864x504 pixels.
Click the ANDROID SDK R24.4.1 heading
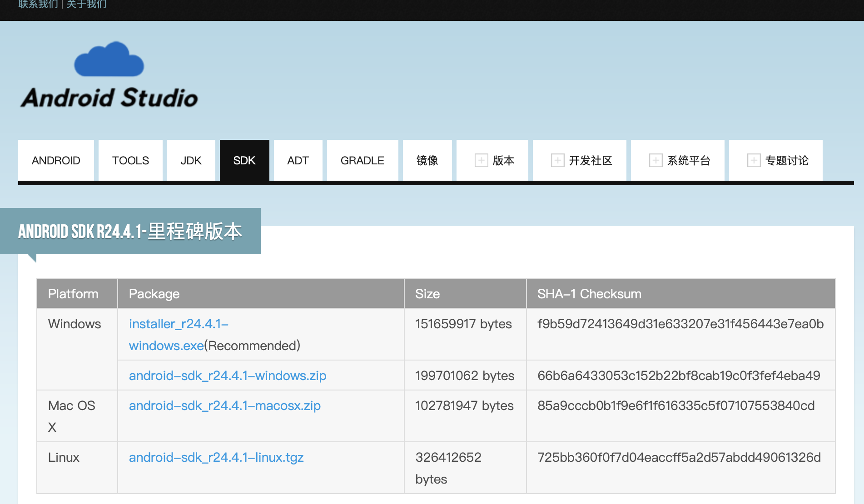point(130,231)
